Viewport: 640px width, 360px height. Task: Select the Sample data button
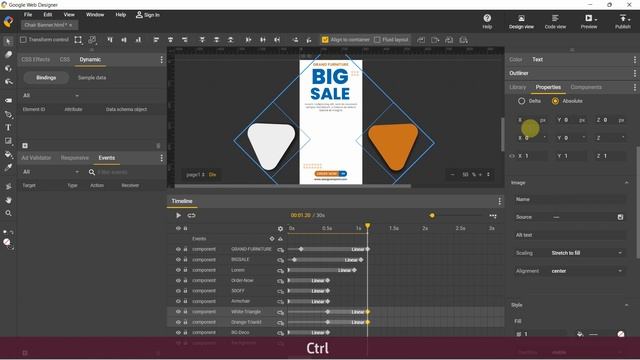92,78
